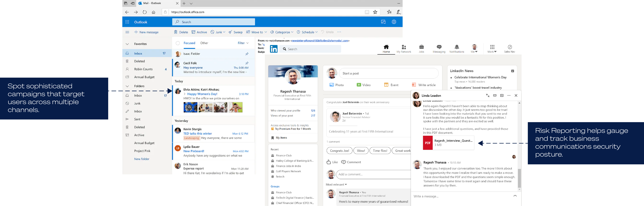
Task: Go to LinkedIn Home tab
Action: tap(386, 49)
